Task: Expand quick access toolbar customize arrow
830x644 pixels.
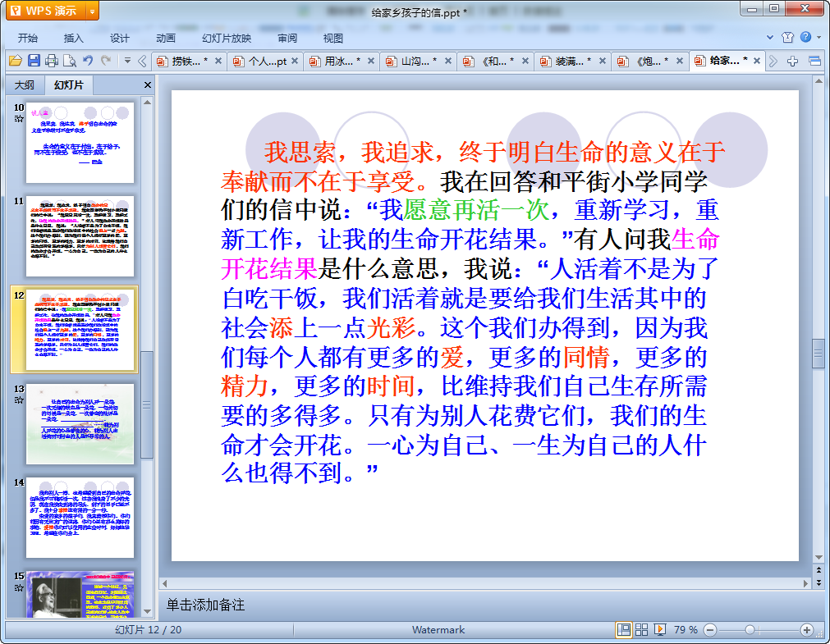Action: pos(127,61)
